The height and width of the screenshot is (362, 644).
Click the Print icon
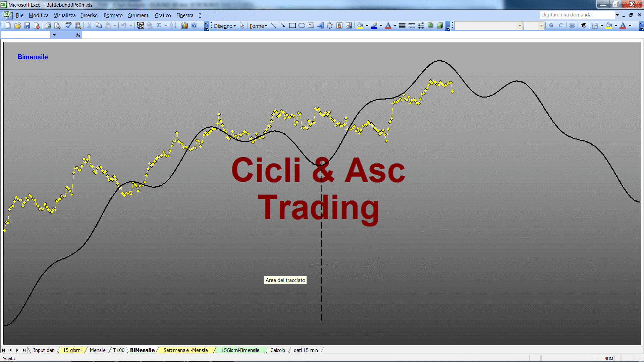click(x=48, y=25)
